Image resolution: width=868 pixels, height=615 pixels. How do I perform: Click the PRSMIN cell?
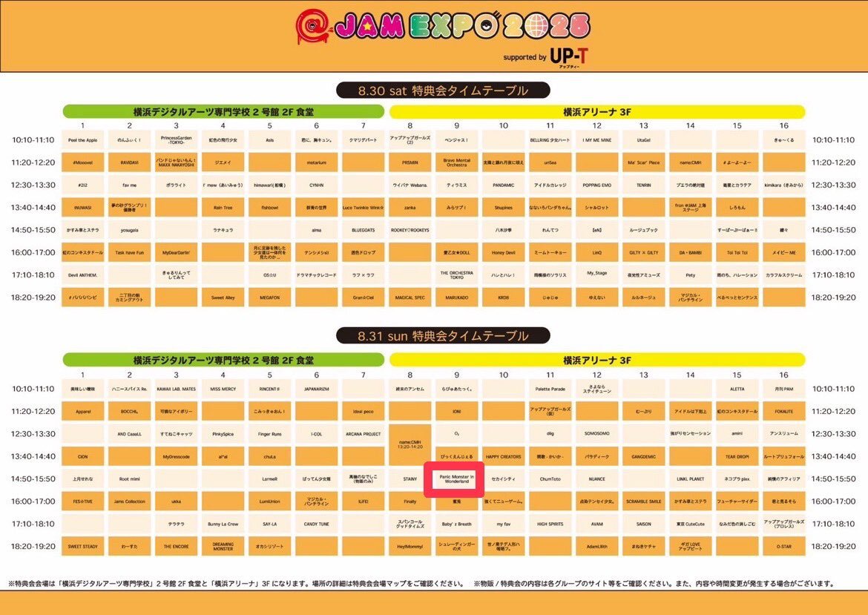(410, 162)
